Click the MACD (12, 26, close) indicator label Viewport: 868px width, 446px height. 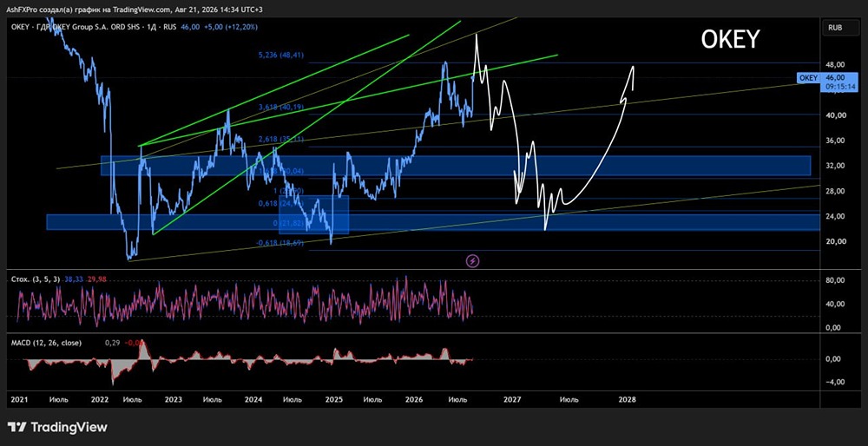(47, 343)
